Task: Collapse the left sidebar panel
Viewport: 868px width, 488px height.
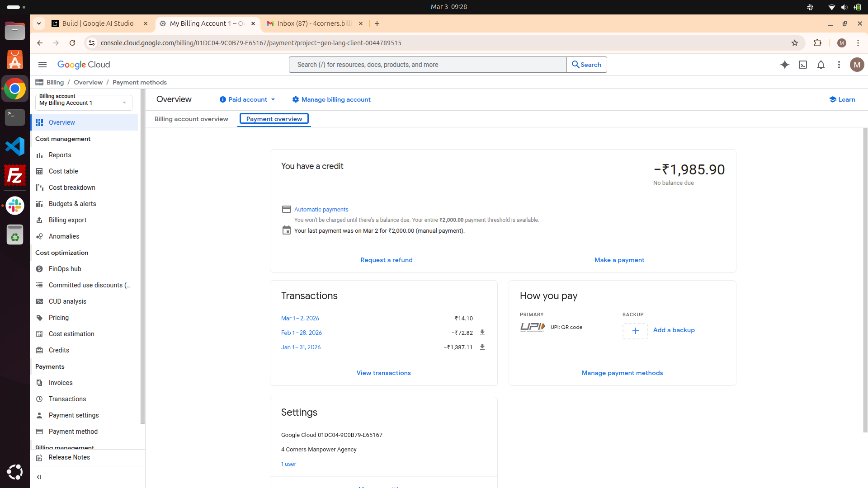Action: (39, 477)
